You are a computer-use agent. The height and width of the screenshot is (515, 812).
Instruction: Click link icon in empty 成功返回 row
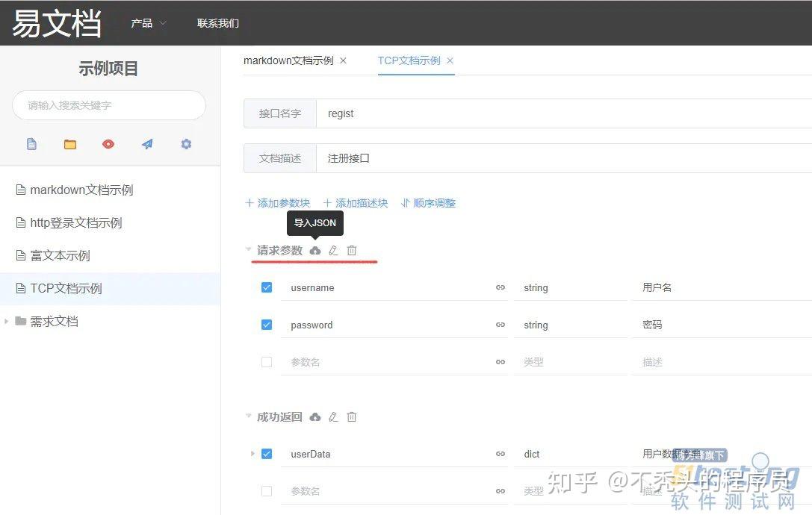(500, 490)
